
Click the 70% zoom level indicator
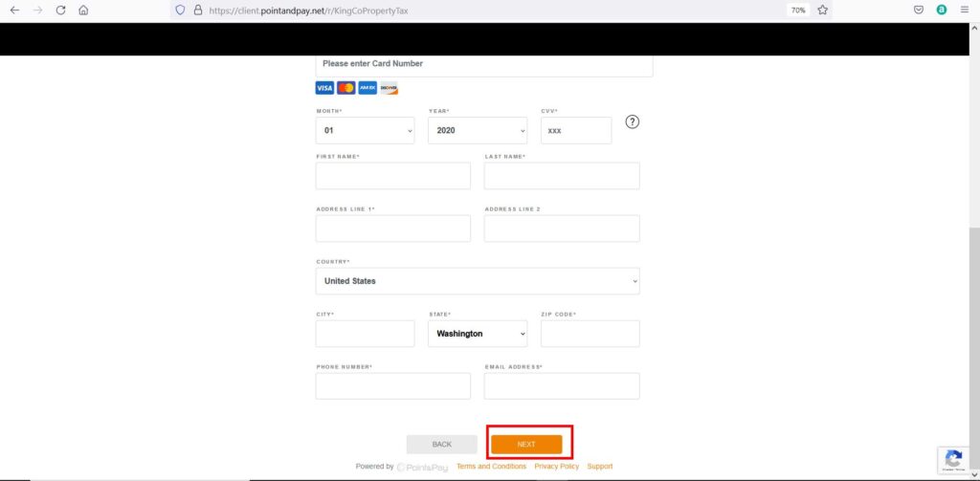point(797,10)
